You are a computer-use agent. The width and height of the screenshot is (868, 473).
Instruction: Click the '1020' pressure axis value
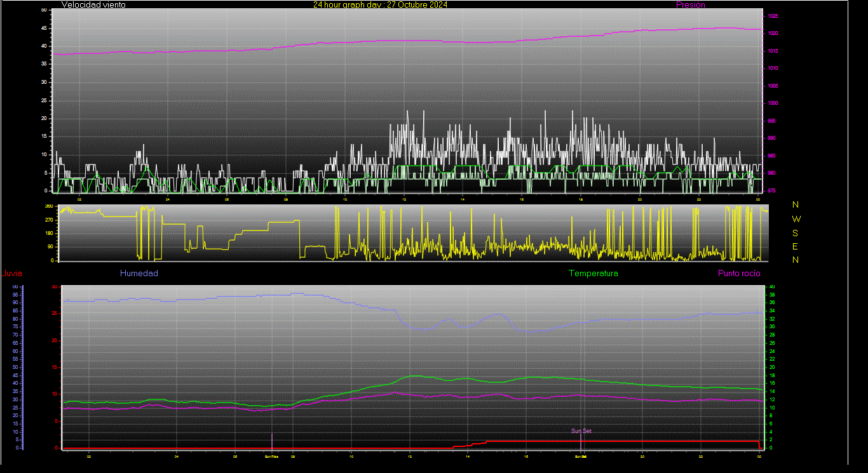pyautogui.click(x=773, y=34)
